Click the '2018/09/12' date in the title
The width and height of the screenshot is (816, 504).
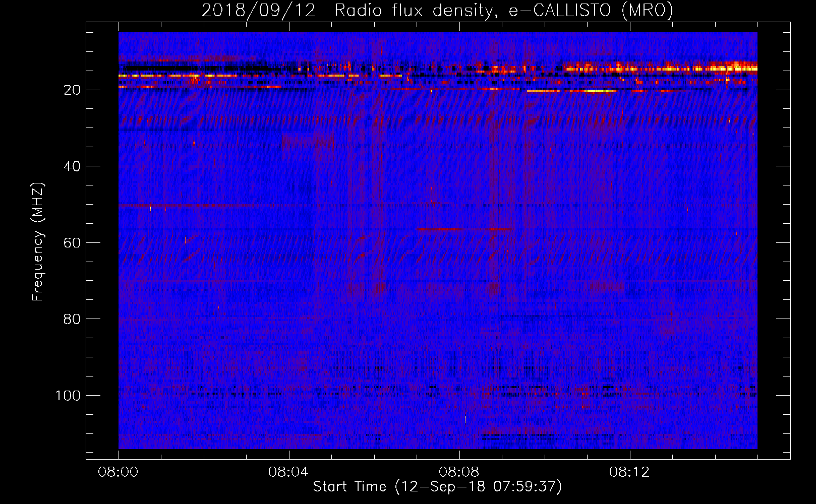[259, 10]
